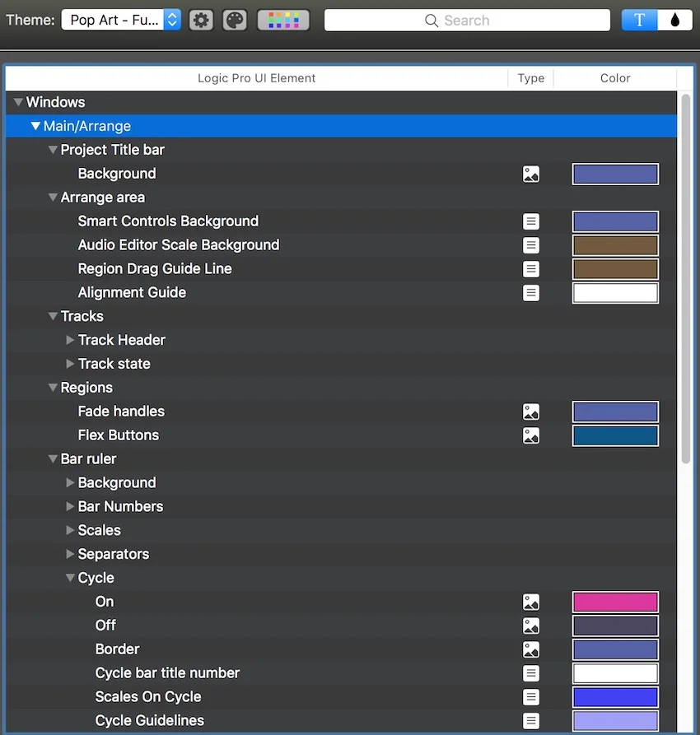
Task: Open color swatch for Project Title bar Background
Action: pos(615,174)
